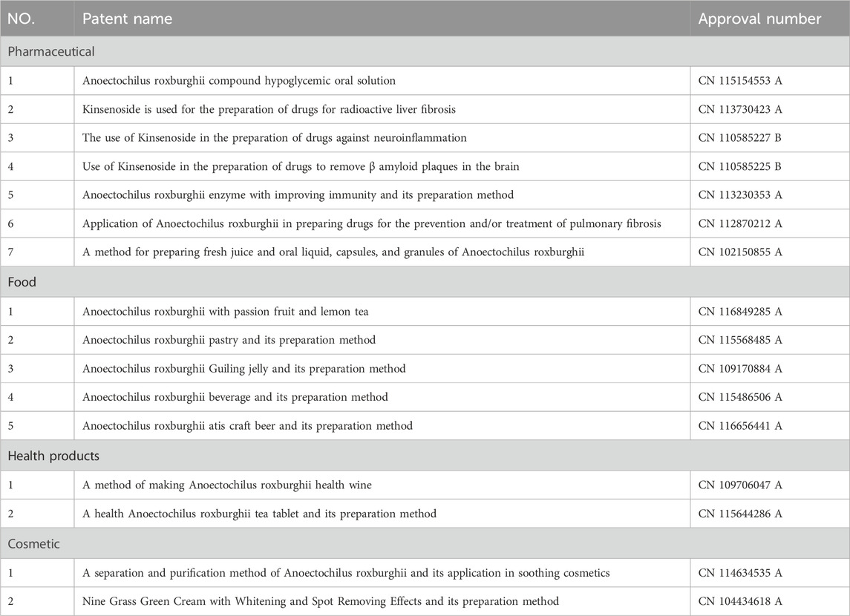850x616 pixels.
Task: Click the Nine Grass Green Cream patent
Action: pyautogui.click(x=321, y=601)
